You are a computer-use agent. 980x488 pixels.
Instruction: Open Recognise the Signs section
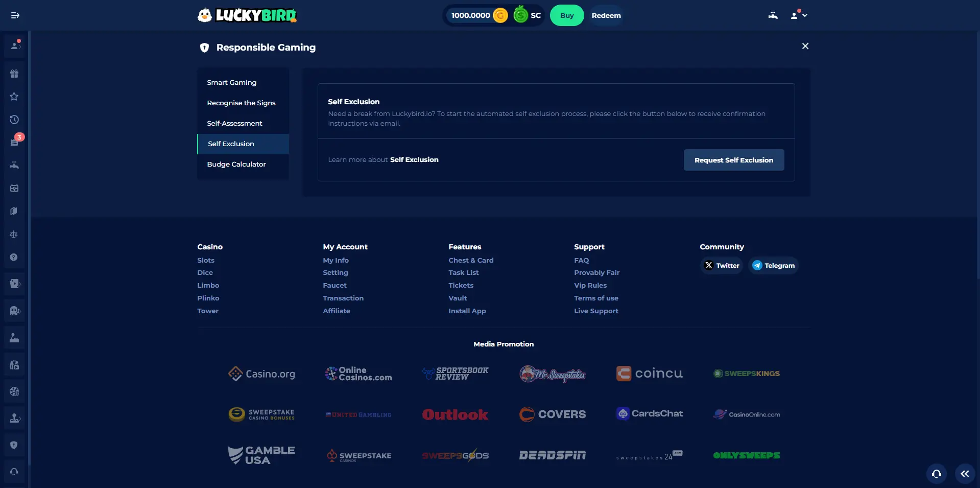241,103
